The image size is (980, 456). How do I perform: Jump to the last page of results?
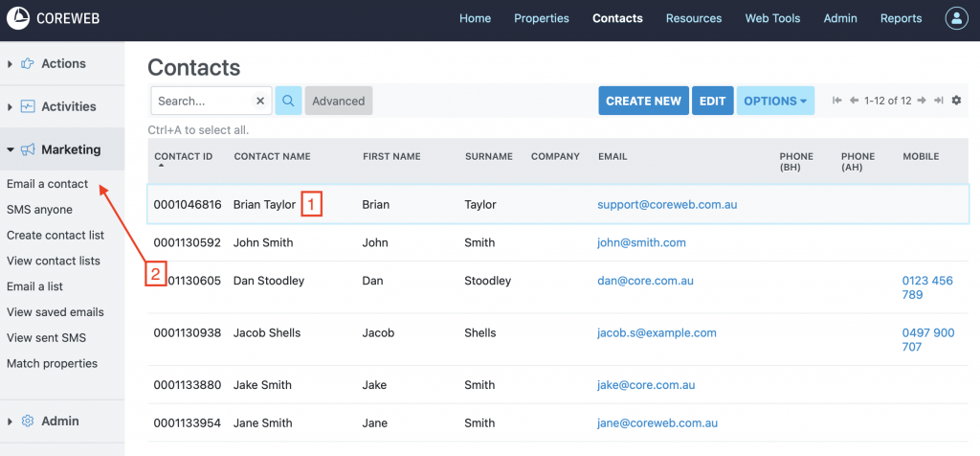pos(938,101)
